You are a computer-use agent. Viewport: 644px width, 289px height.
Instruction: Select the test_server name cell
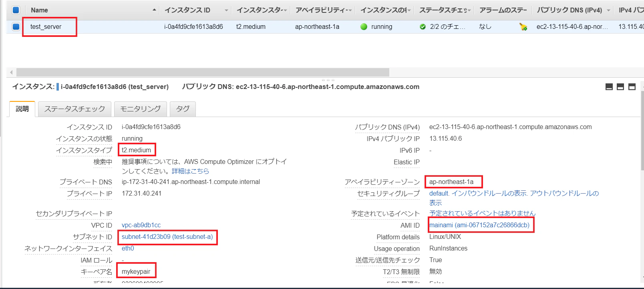[x=46, y=27]
